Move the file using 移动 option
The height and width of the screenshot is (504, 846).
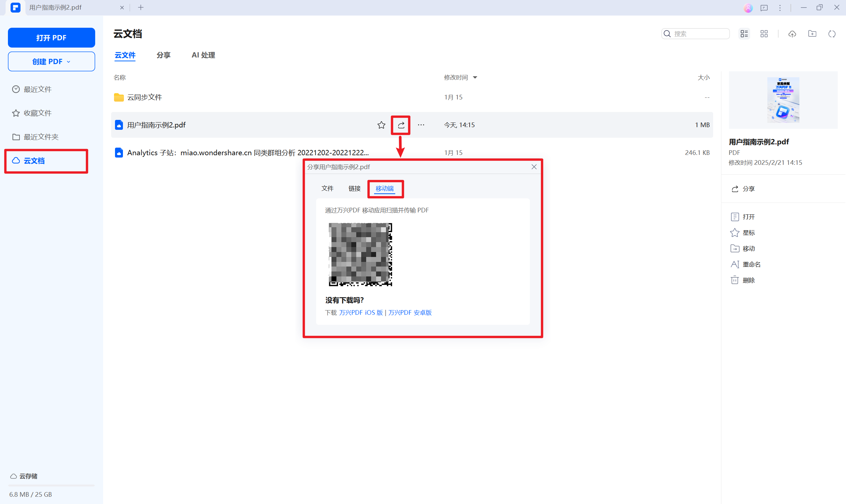coord(749,248)
